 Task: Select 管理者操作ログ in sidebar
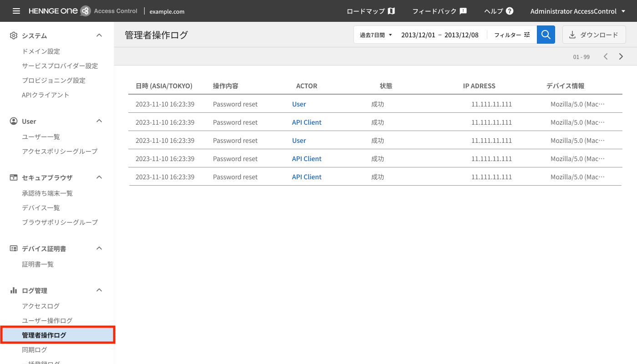click(57, 335)
